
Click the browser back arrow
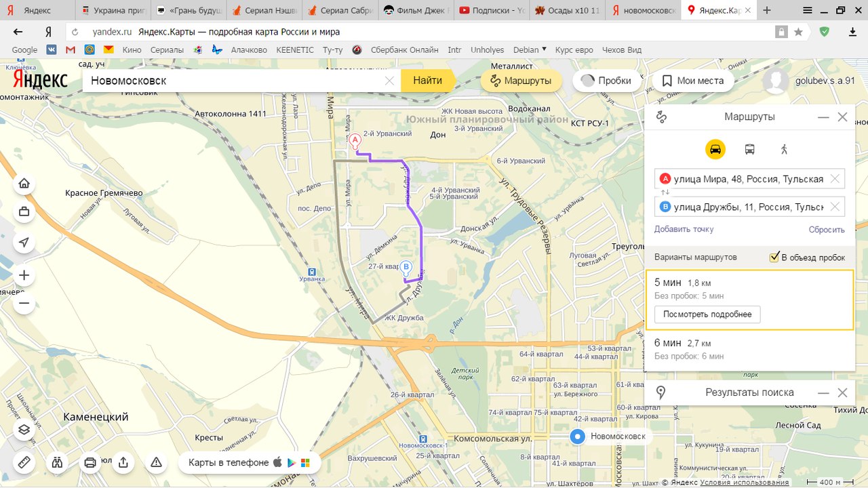coord(18,32)
